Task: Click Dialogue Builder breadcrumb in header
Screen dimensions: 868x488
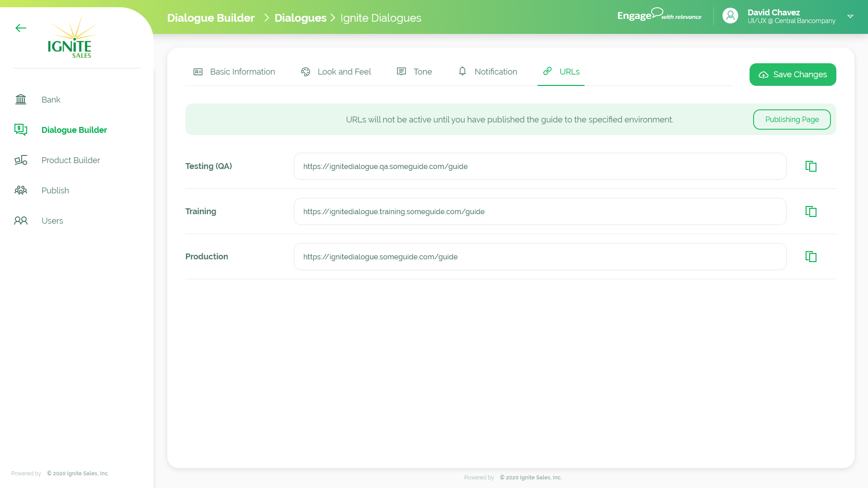Action: point(211,18)
